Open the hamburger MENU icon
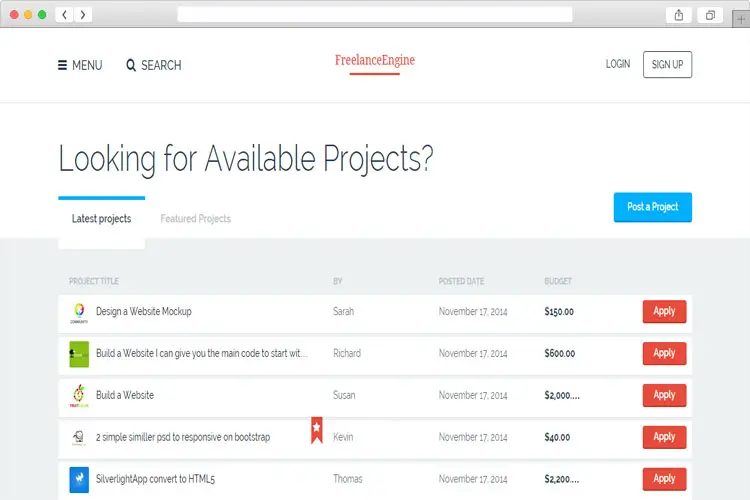750x500 pixels. [62, 65]
